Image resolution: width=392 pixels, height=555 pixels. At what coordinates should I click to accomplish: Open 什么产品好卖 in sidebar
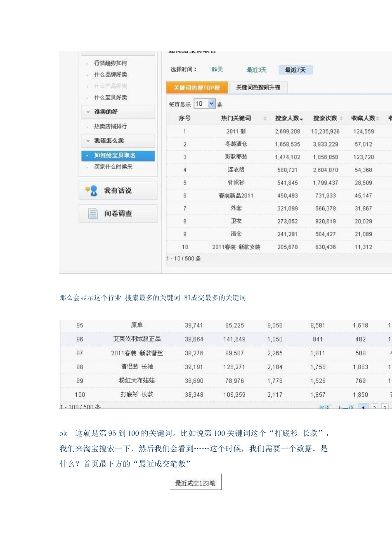click(110, 86)
